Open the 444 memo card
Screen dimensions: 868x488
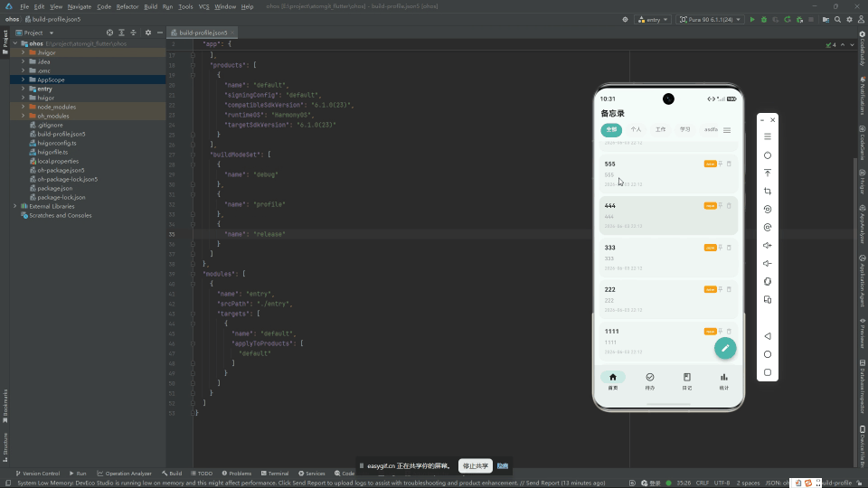click(x=668, y=216)
